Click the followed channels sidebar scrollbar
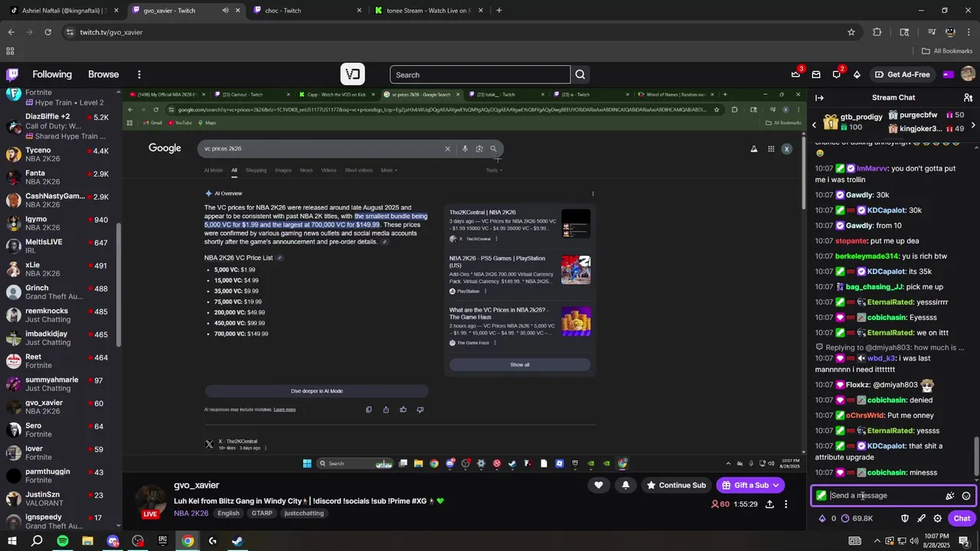The image size is (980, 551). [x=119, y=283]
